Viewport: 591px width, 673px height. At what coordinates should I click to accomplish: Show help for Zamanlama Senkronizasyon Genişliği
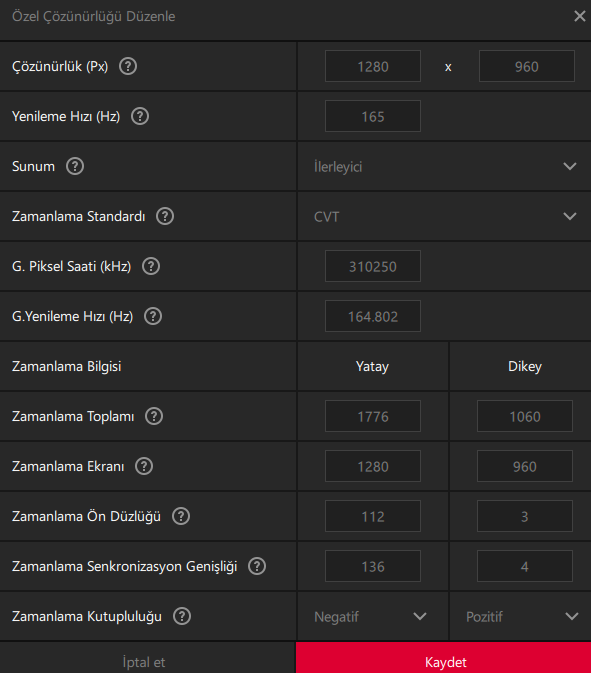pyautogui.click(x=257, y=566)
